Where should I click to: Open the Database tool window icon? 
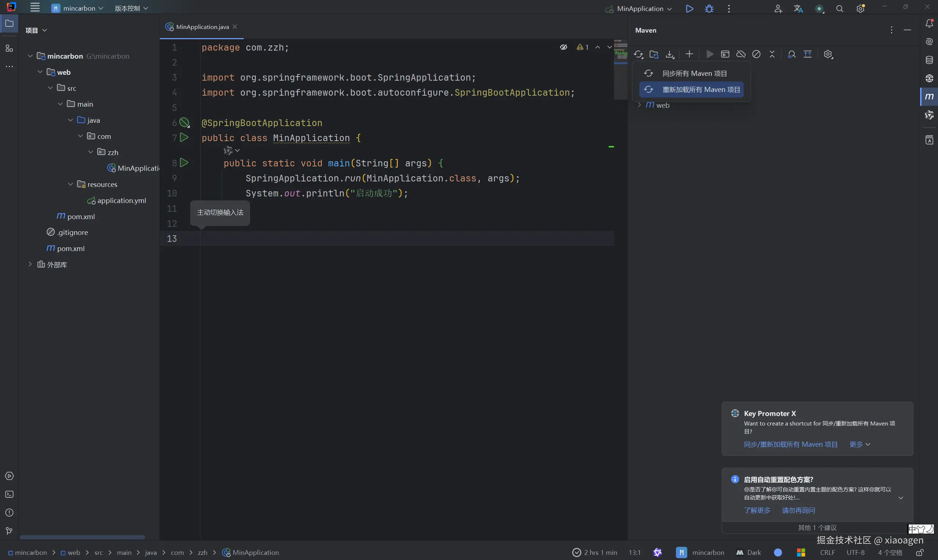coord(929,60)
